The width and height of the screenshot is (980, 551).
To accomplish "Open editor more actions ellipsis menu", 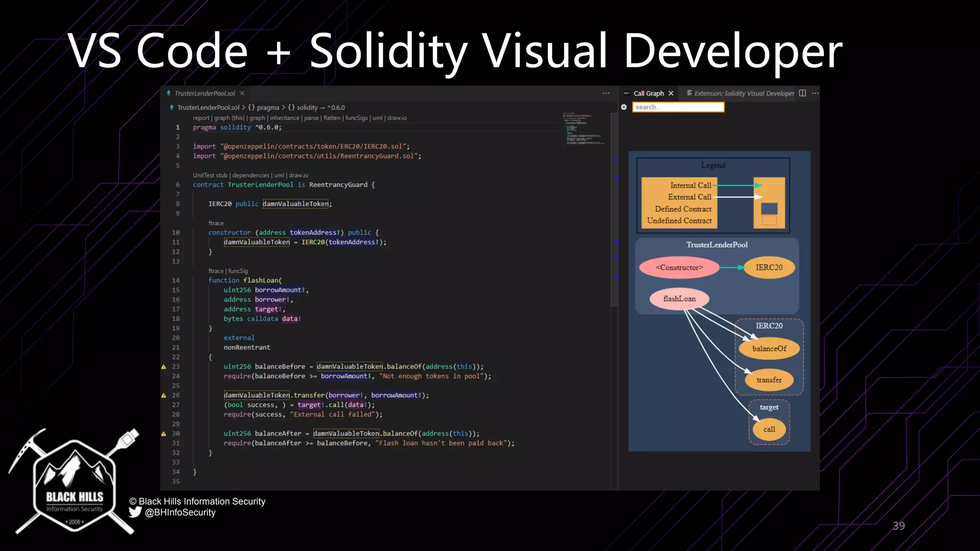I will coord(606,93).
